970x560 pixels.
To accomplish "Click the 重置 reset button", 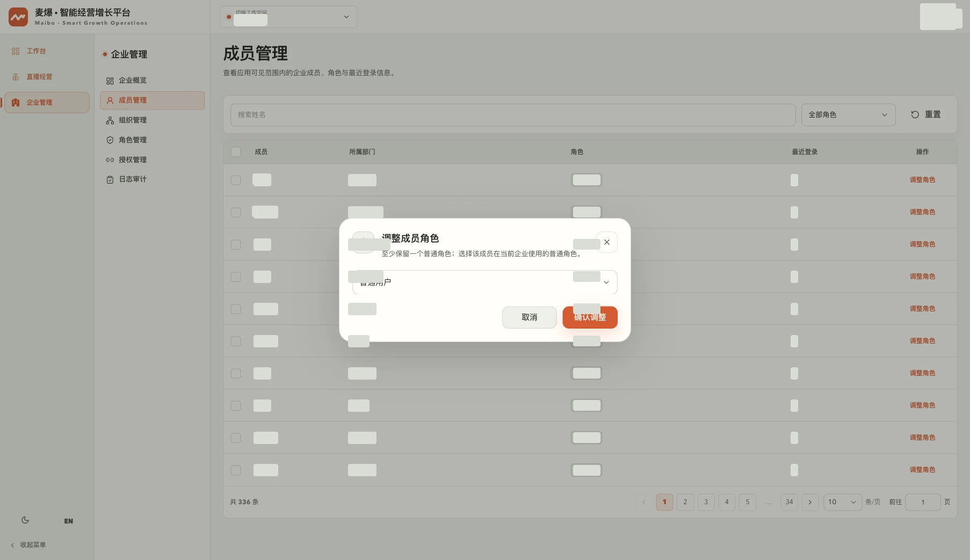I will (926, 115).
